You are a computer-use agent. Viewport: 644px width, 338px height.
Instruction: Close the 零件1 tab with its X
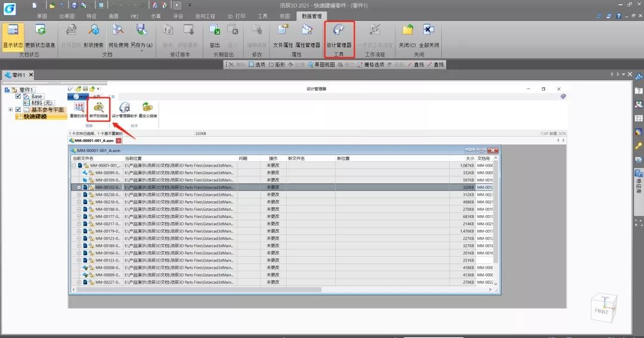[x=31, y=75]
